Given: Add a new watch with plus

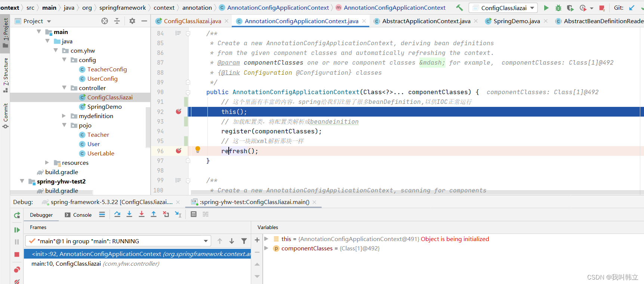Looking at the screenshot, I should [x=257, y=240].
